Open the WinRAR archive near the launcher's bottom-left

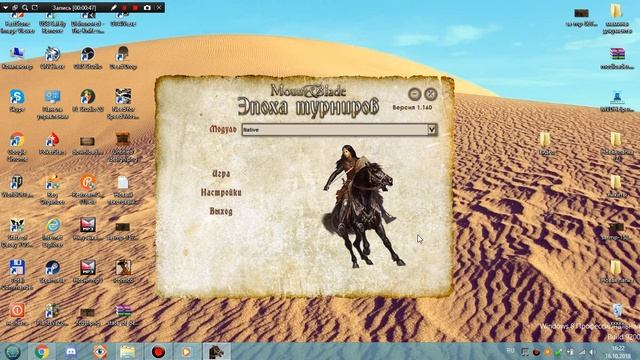[x=122, y=314]
